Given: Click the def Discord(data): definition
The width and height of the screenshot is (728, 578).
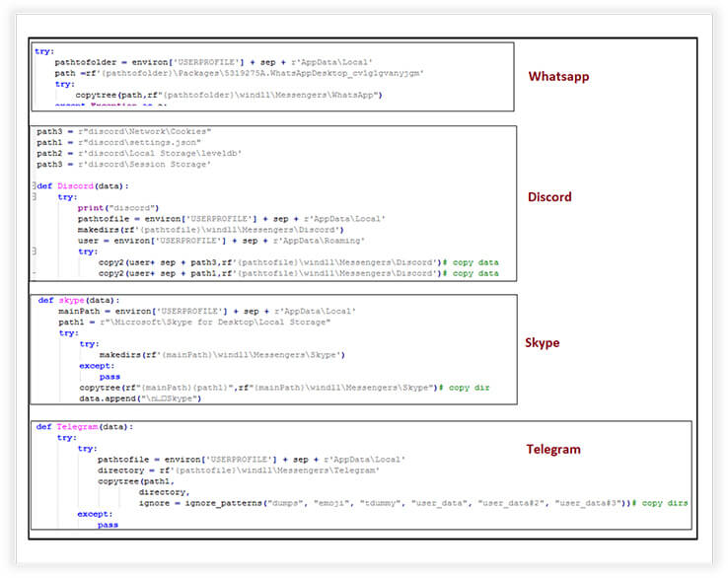Looking at the screenshot, I should pos(83,186).
